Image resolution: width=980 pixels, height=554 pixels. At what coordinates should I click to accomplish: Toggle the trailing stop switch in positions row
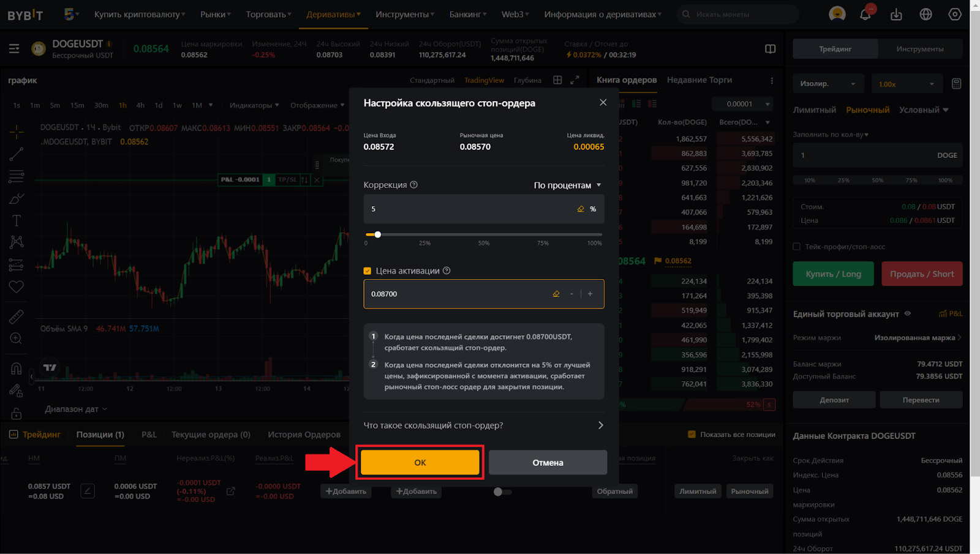pyautogui.click(x=502, y=492)
